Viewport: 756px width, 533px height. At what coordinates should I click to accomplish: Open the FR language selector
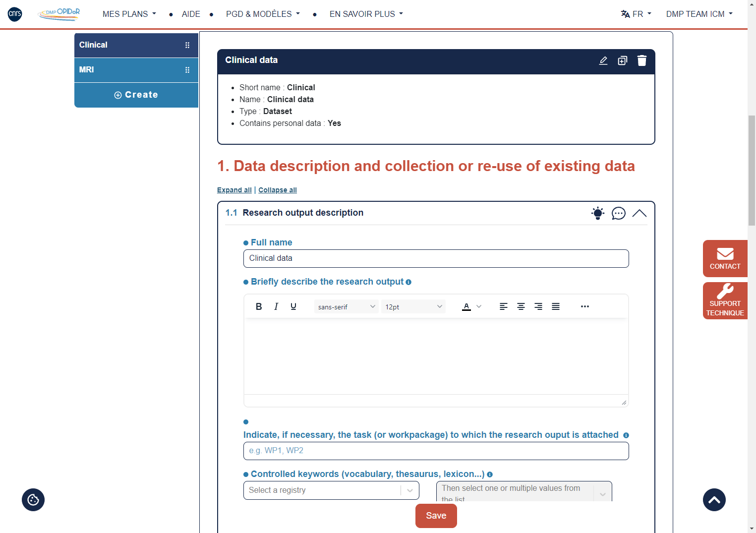pyautogui.click(x=636, y=14)
